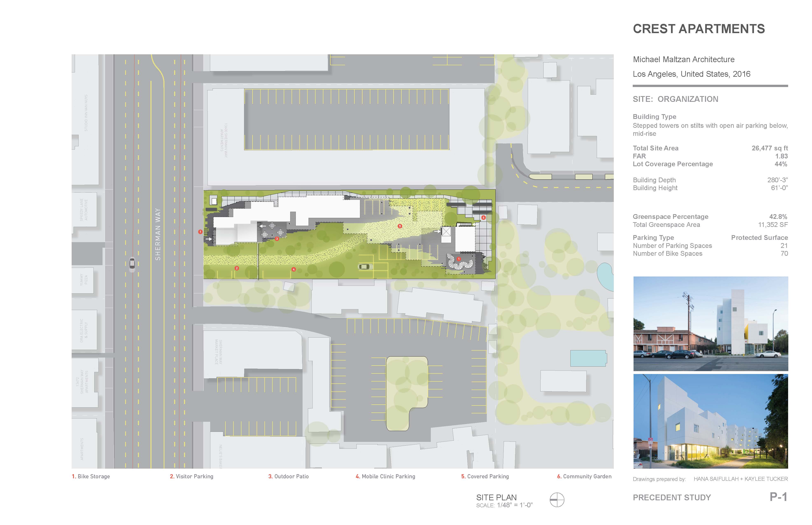812x525 pixels.
Task: Click the CREST APARTMENTS title
Action: [x=698, y=29]
